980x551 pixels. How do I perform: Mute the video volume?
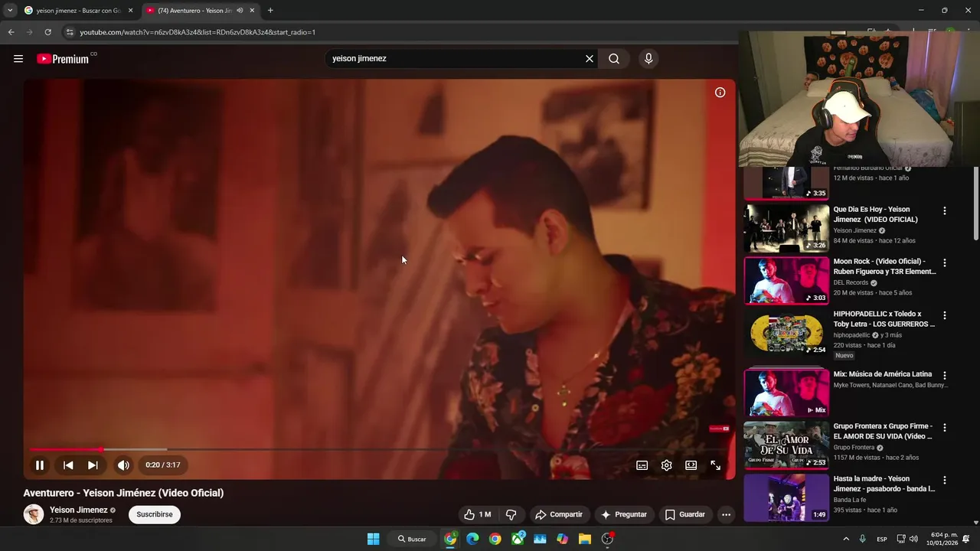click(x=123, y=465)
